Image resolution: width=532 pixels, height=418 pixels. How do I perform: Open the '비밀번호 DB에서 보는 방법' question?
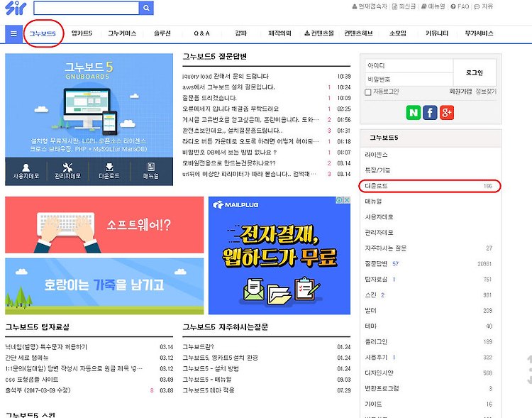click(230, 153)
